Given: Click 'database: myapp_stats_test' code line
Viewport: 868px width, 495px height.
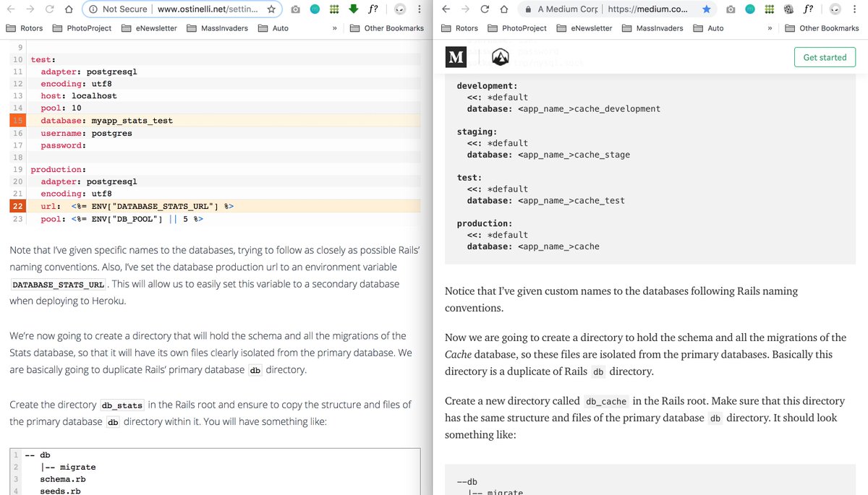Looking at the screenshot, I should tap(106, 121).
